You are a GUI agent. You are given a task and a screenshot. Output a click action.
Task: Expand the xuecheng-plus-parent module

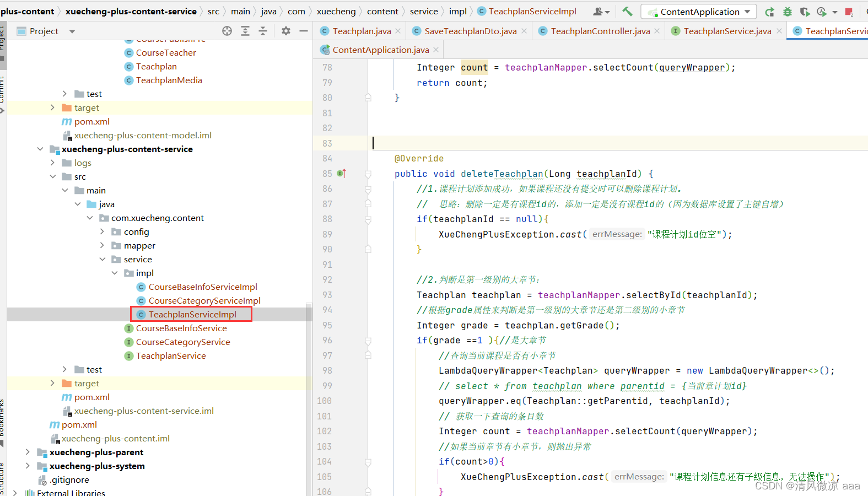pyautogui.click(x=28, y=452)
